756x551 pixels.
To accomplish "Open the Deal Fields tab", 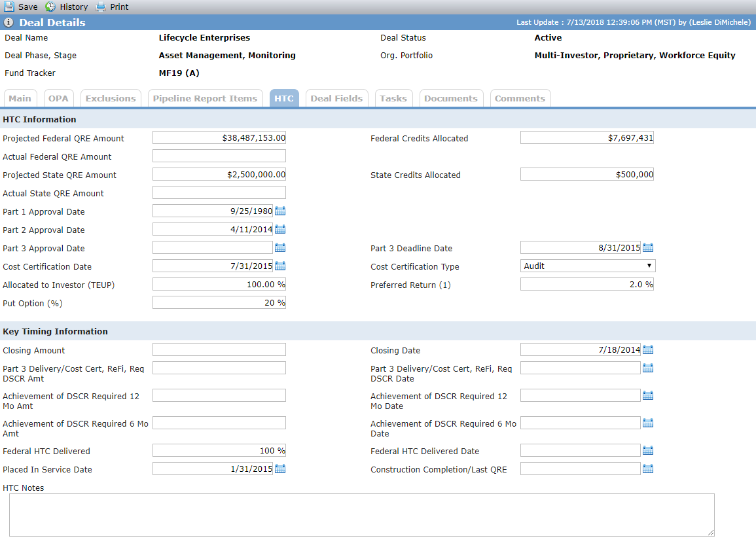I will (x=336, y=98).
